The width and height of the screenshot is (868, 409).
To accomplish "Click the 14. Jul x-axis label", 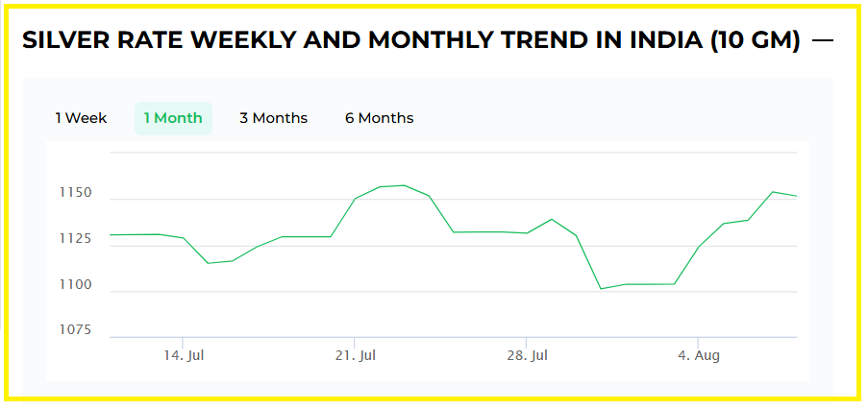I will tap(184, 355).
